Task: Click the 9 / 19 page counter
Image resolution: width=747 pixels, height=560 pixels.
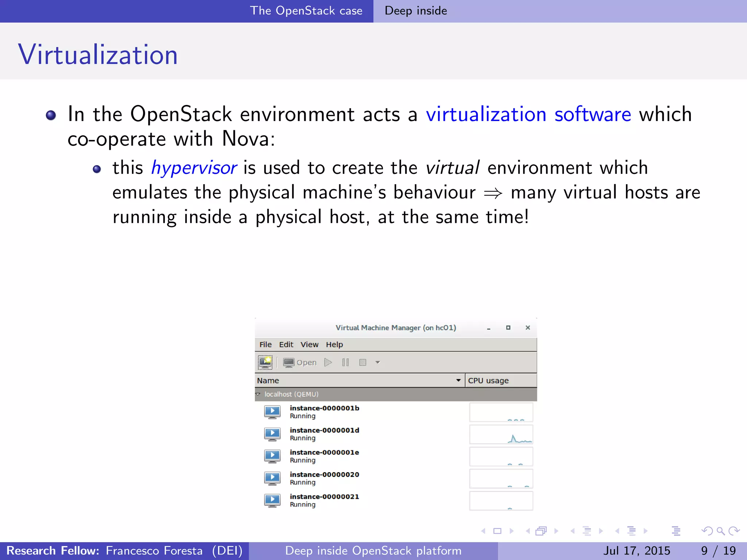Action: (x=719, y=551)
